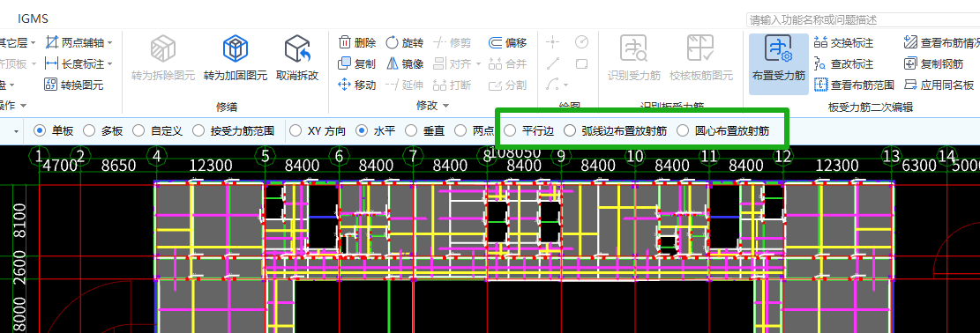Viewport: 980px width, 333px height.
Task: Expand the 修改 group arrow
Action: (446, 107)
